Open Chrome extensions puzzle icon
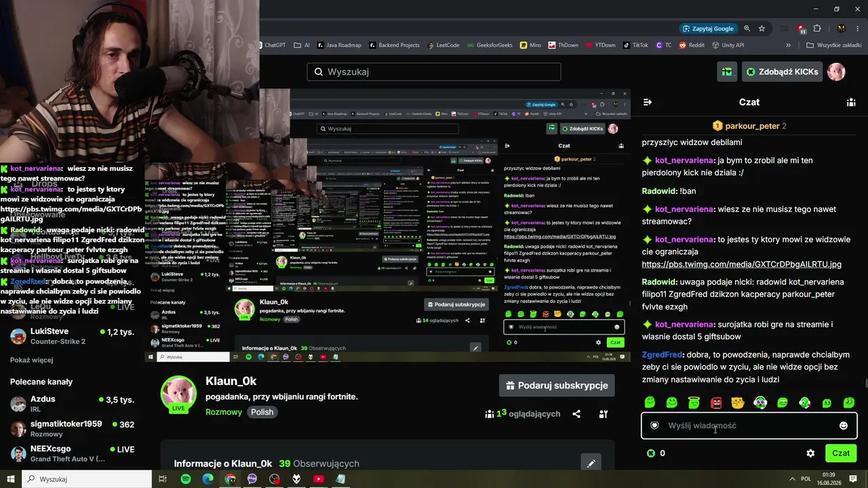The width and height of the screenshot is (868, 488). pyautogui.click(x=817, y=28)
